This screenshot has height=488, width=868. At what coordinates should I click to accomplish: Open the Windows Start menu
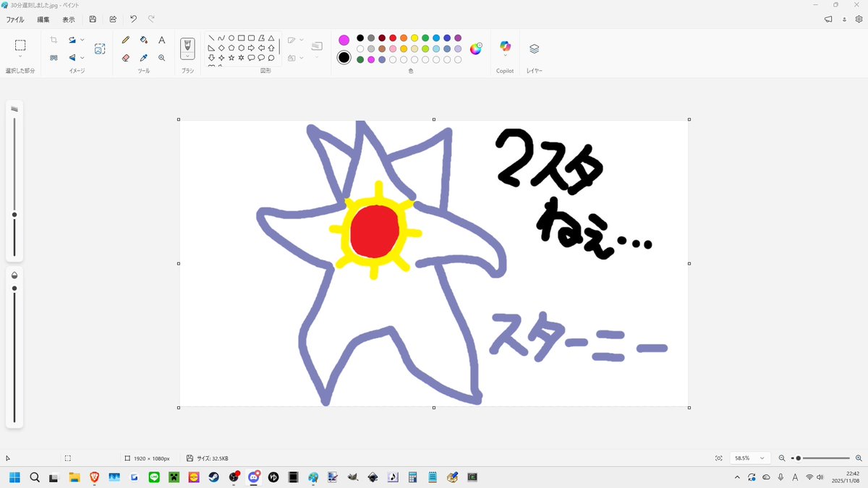14,477
